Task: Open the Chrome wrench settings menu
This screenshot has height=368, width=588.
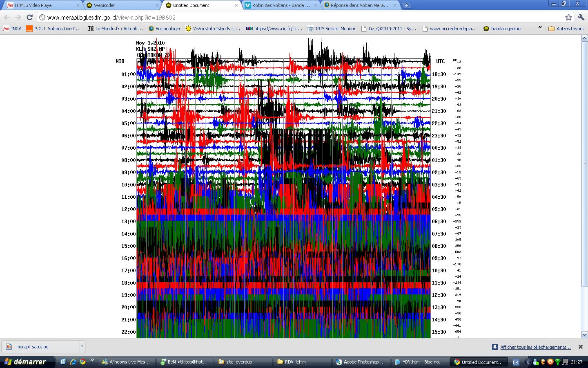Action: click(x=581, y=17)
